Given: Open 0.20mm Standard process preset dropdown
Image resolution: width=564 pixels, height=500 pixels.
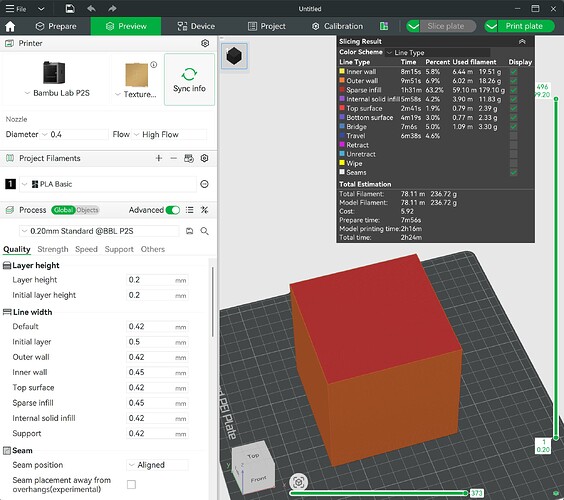Looking at the screenshot, I should [99, 231].
